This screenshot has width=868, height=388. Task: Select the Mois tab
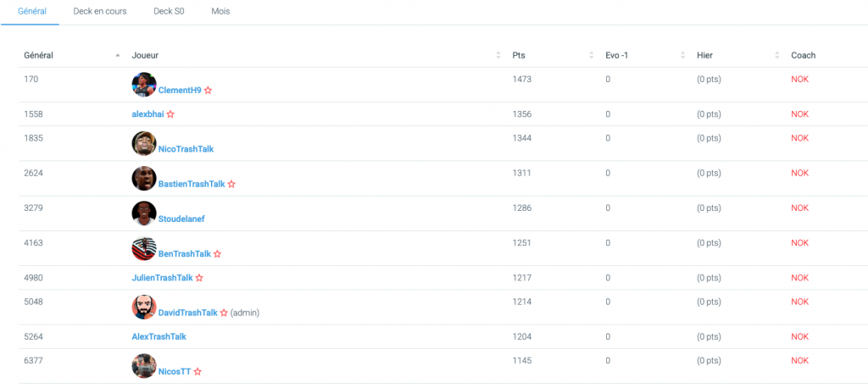click(x=220, y=12)
